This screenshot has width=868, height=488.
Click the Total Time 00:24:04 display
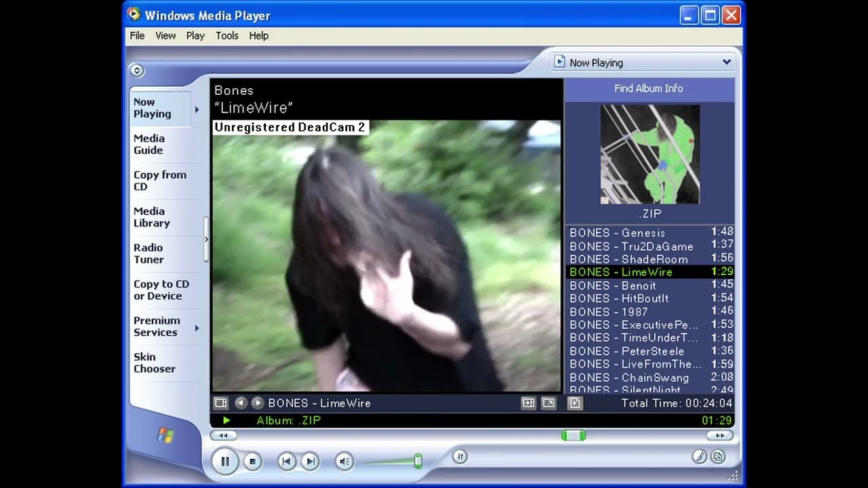click(x=676, y=403)
